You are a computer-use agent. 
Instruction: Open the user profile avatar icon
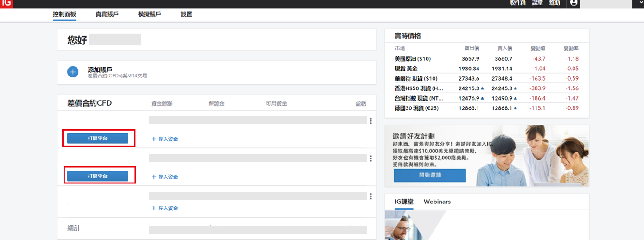point(574,3)
